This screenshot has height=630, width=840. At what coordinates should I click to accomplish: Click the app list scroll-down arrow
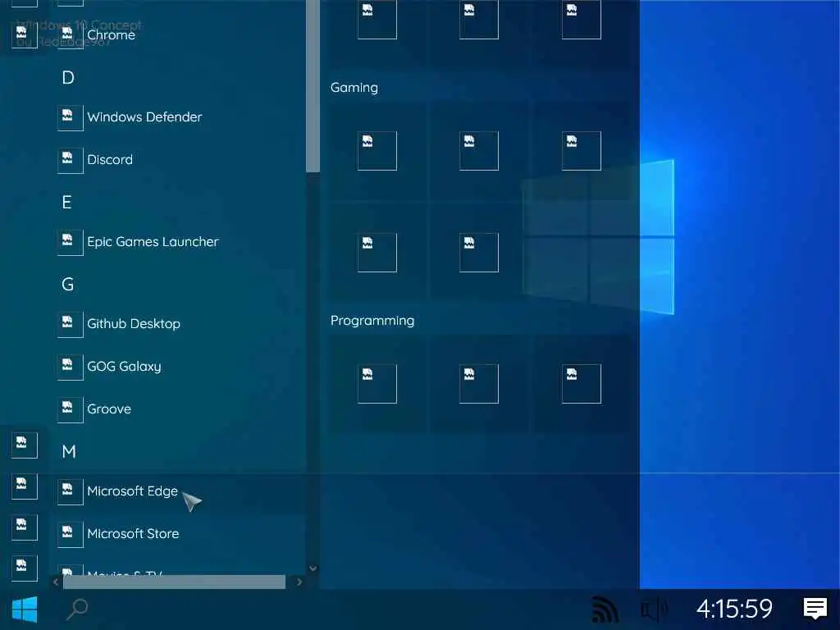(x=313, y=568)
